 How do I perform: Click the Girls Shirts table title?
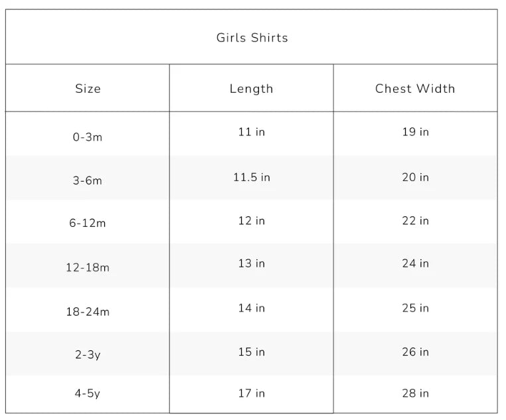point(252,38)
